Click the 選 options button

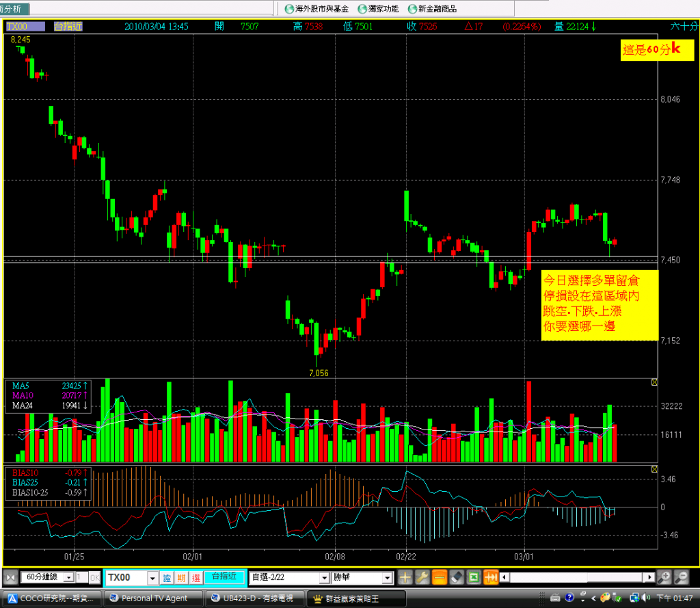coord(196,578)
